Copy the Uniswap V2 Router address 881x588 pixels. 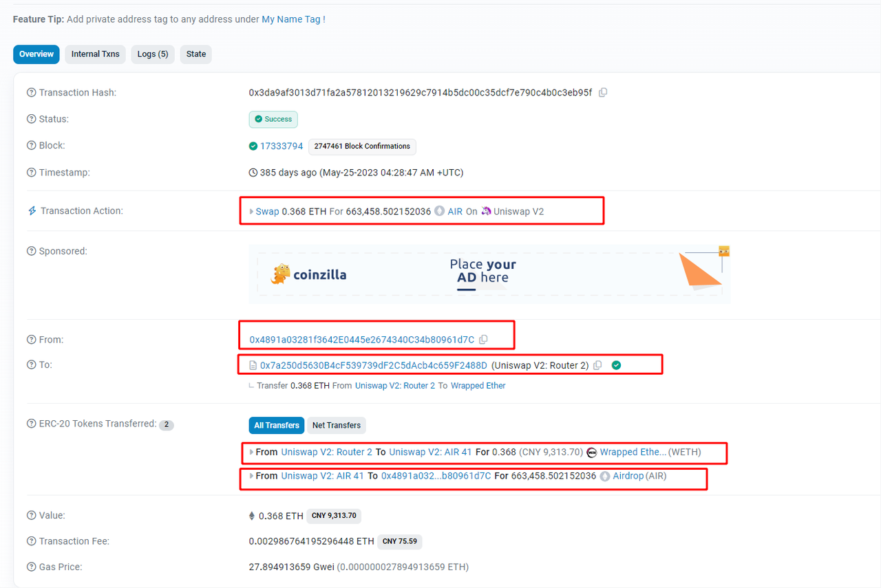(x=597, y=365)
